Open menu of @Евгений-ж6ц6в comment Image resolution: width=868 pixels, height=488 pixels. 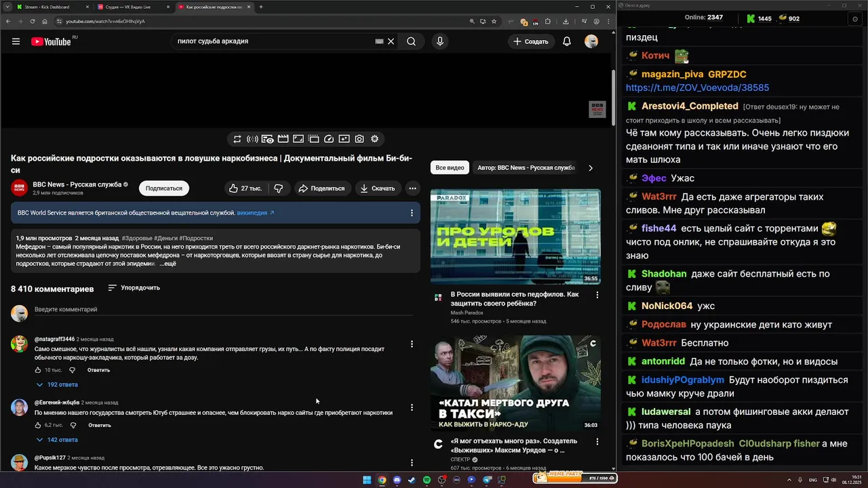click(412, 407)
